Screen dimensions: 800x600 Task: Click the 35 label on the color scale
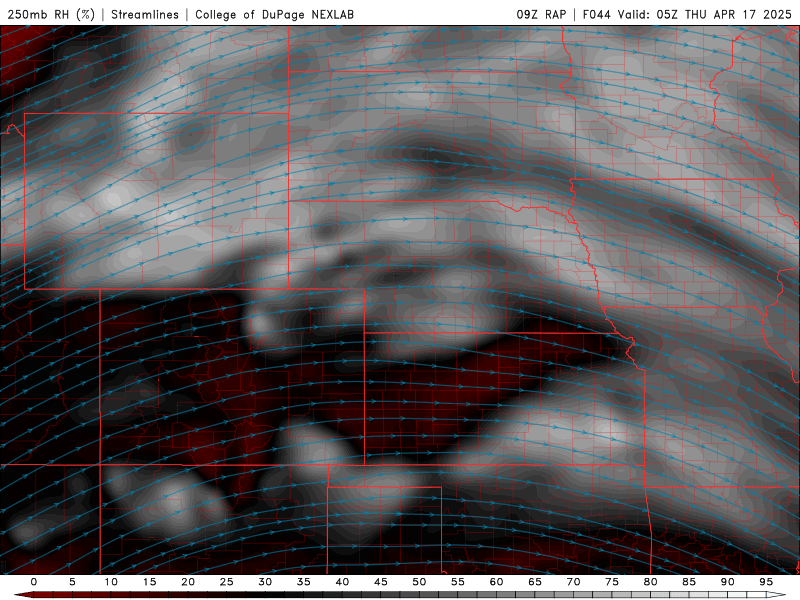304,582
